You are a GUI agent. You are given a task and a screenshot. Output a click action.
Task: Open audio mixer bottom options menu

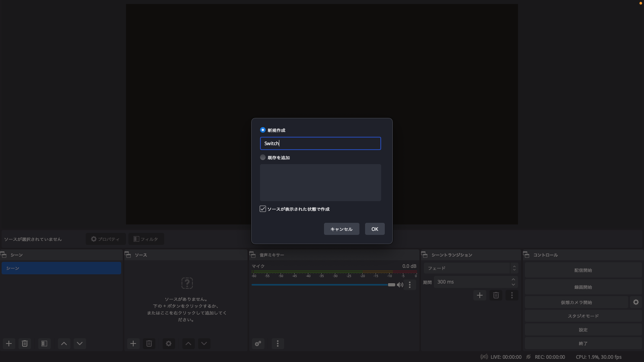[x=278, y=343]
